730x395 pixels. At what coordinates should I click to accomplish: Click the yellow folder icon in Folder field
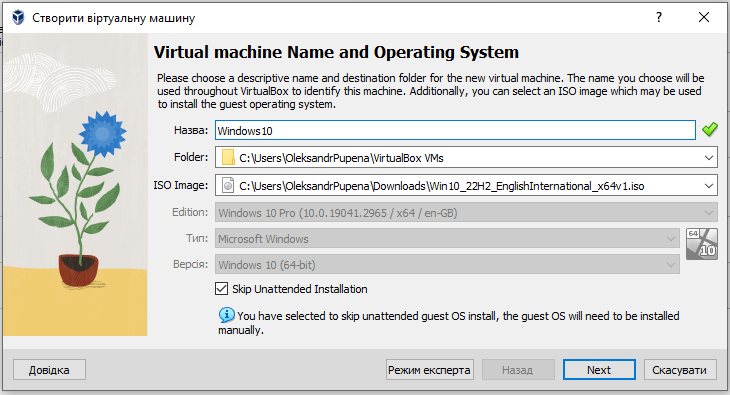pos(228,158)
